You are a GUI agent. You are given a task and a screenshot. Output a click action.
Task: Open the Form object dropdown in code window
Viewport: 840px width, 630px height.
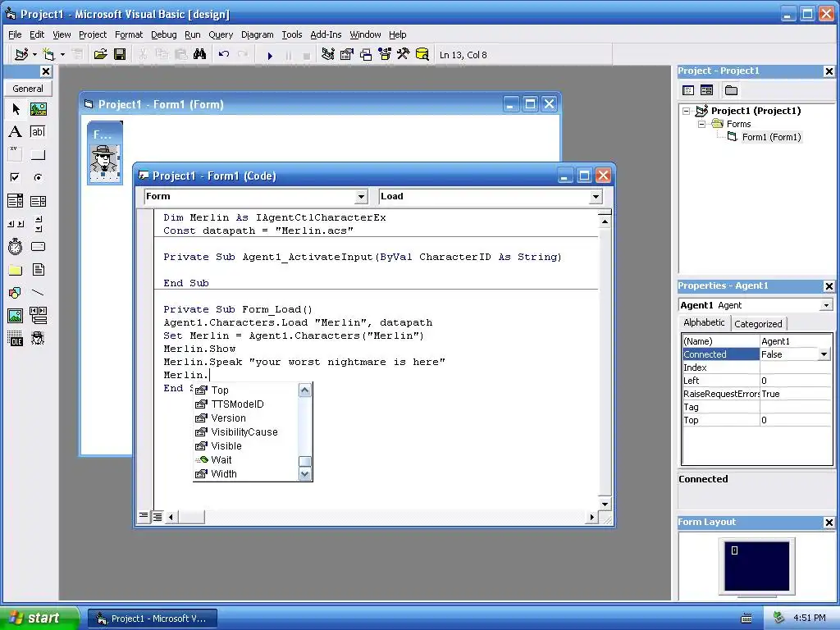point(362,197)
